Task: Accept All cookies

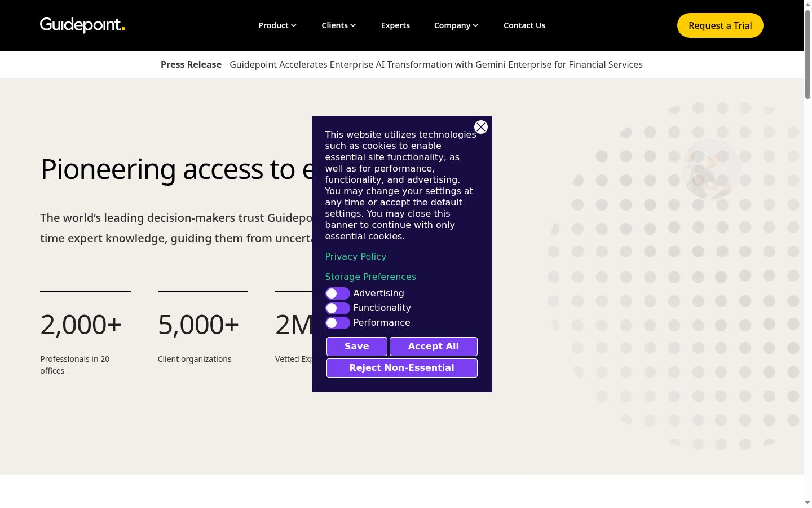Action: click(x=434, y=347)
